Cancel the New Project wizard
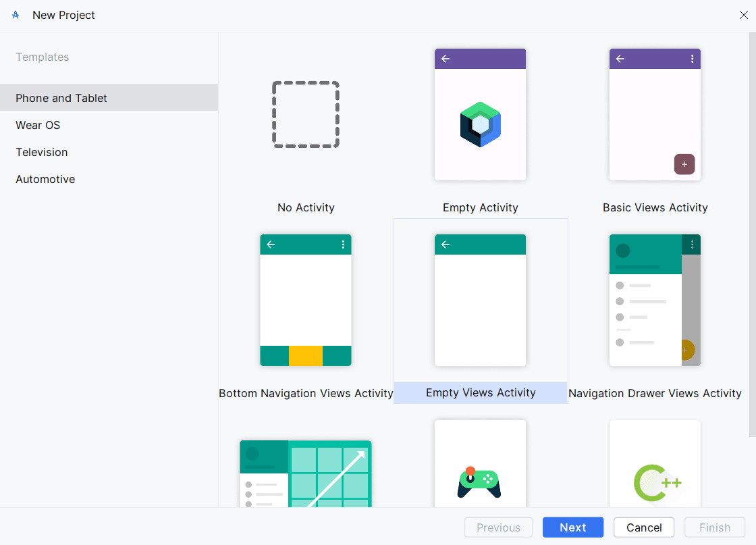 click(x=643, y=527)
